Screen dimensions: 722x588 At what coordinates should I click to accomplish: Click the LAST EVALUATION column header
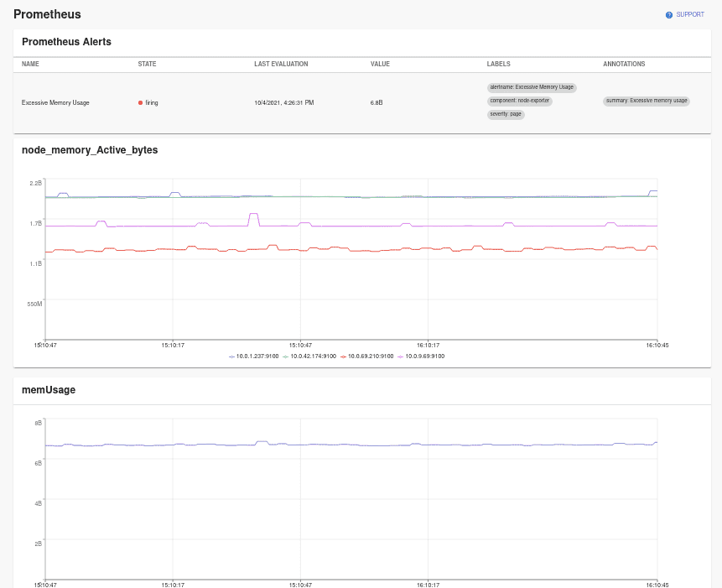[281, 64]
